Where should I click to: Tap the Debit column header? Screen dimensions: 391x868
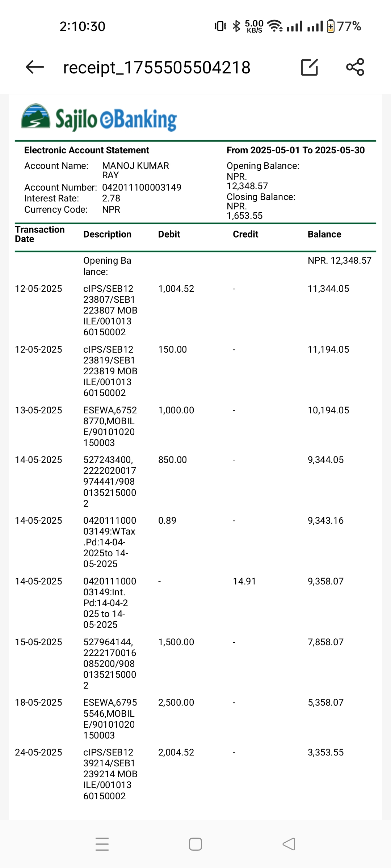pos(169,234)
